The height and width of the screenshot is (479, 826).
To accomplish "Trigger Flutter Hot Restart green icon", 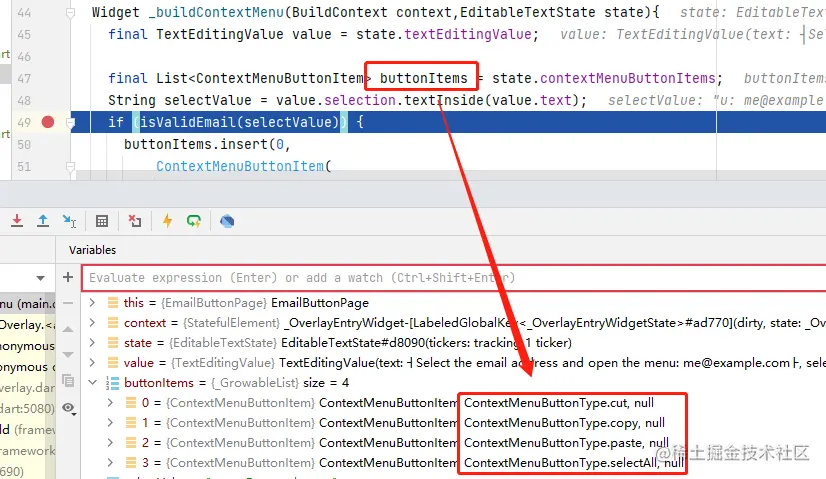I will click(194, 221).
